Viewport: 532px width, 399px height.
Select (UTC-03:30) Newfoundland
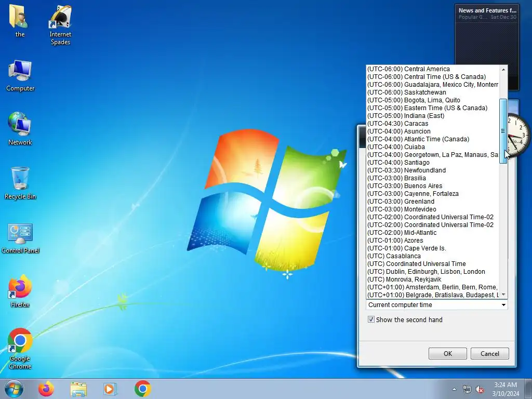[433, 170]
